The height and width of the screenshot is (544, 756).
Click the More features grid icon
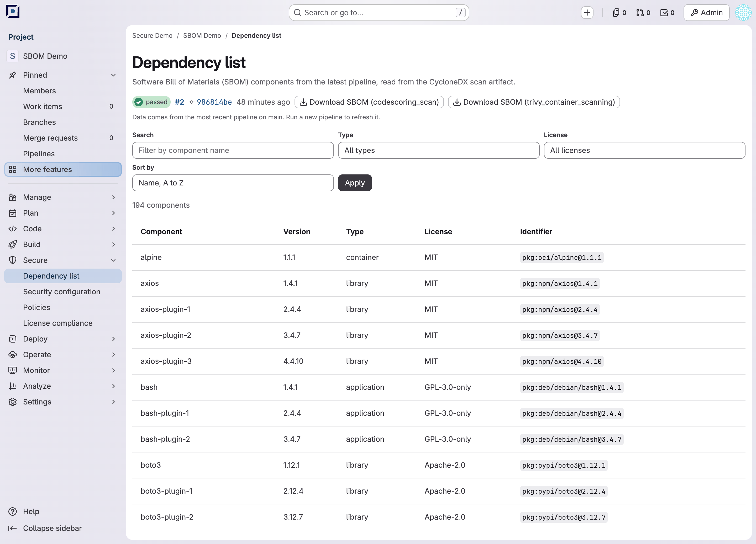[x=13, y=169]
